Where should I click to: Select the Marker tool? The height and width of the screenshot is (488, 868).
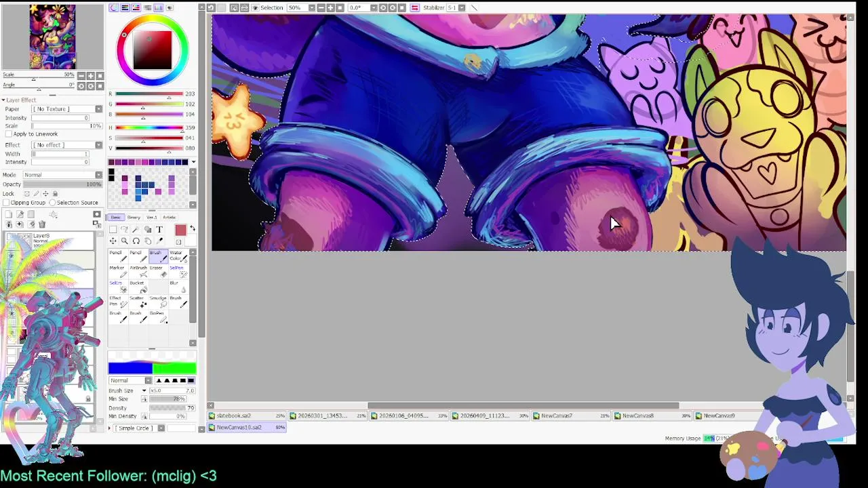(118, 272)
